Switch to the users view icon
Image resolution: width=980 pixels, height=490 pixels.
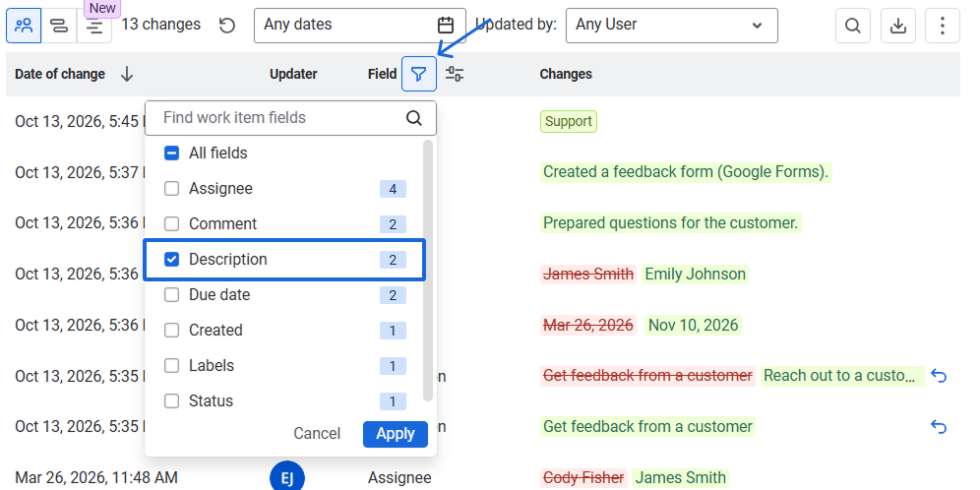coord(24,26)
